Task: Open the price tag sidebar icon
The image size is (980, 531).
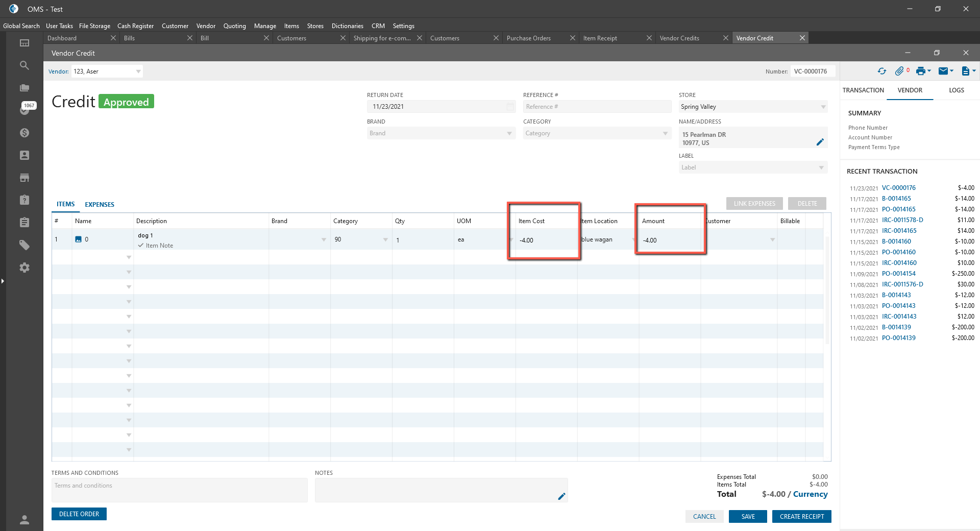Action: point(24,245)
